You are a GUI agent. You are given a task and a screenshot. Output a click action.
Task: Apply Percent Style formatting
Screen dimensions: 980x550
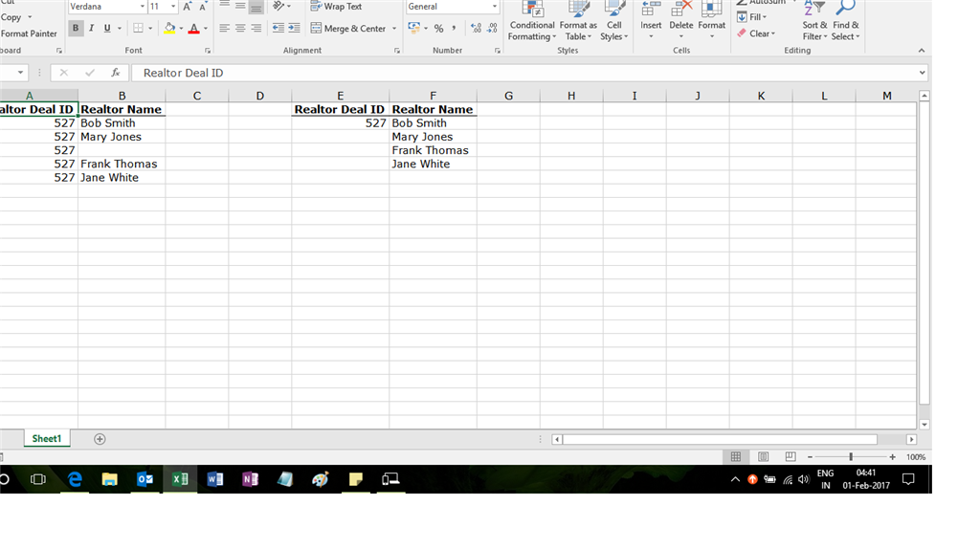coord(438,28)
